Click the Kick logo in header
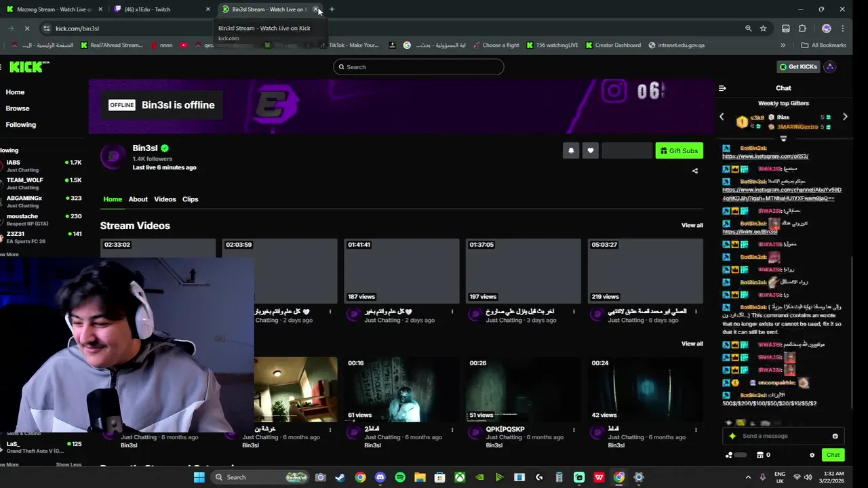 (x=28, y=66)
